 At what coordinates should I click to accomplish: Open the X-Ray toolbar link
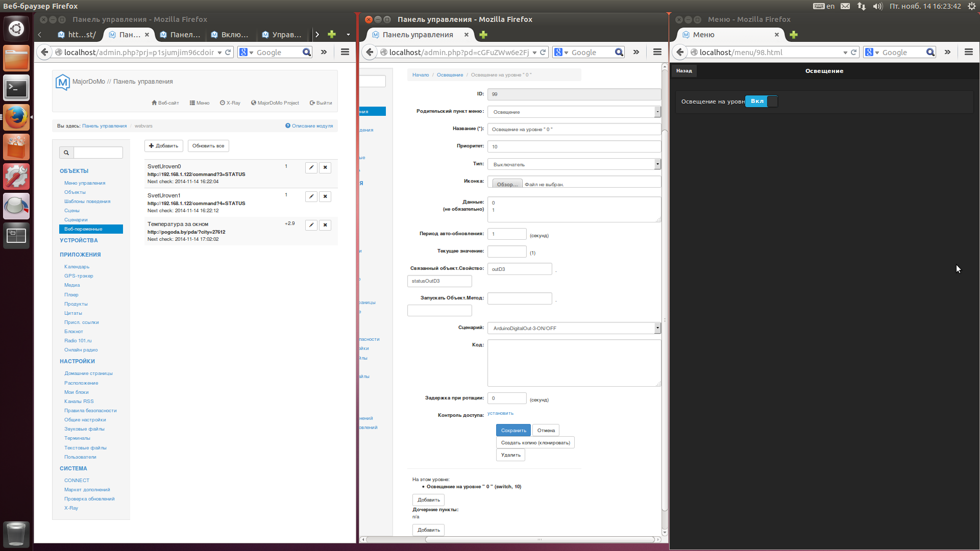coord(230,103)
